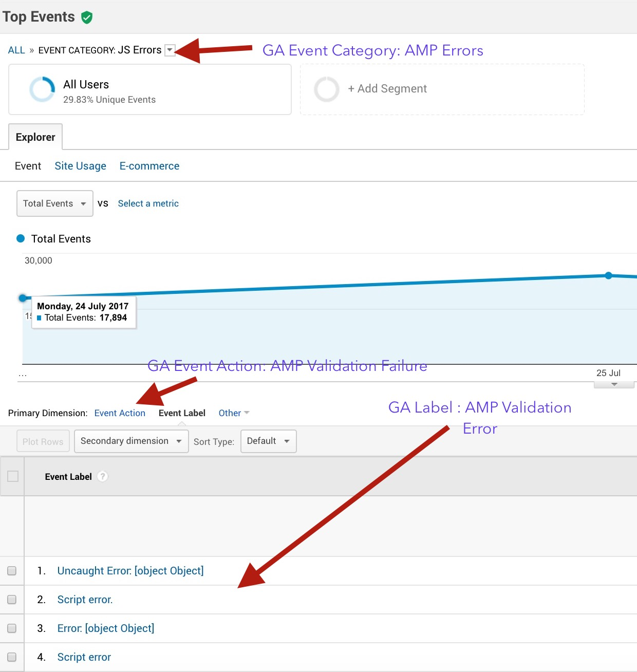
Task: Click the ALL breadcrumb link
Action: (x=16, y=50)
